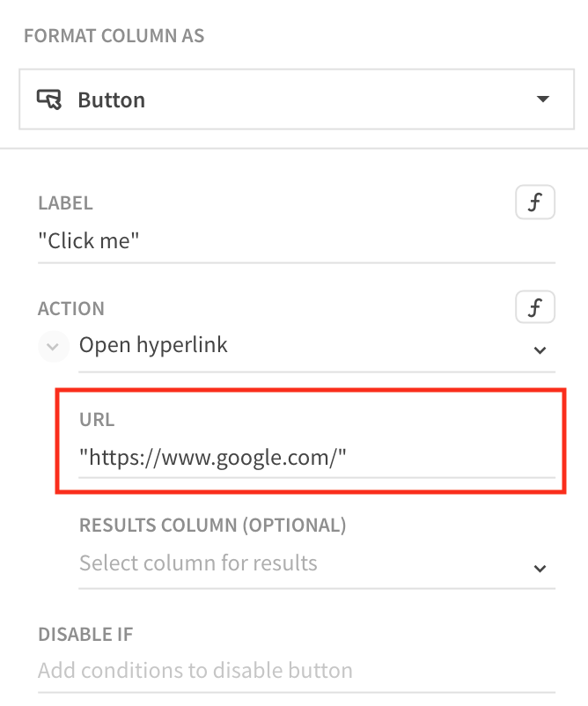Click the LABEL heading
Viewport: 588px width, 706px height.
point(65,203)
